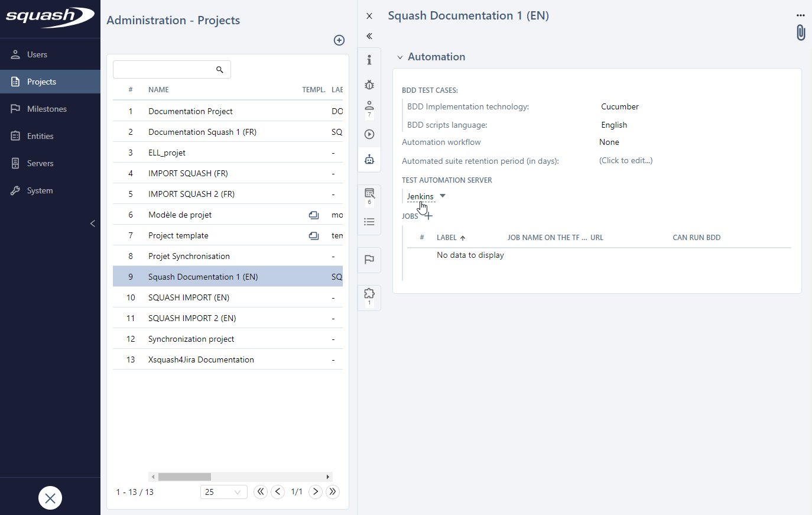
Task: Open the executions panel via play icon
Action: 369,134
